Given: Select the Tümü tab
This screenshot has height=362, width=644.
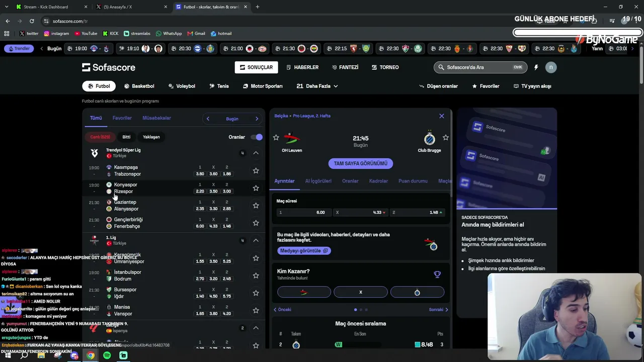Looking at the screenshot, I should pyautogui.click(x=96, y=118).
